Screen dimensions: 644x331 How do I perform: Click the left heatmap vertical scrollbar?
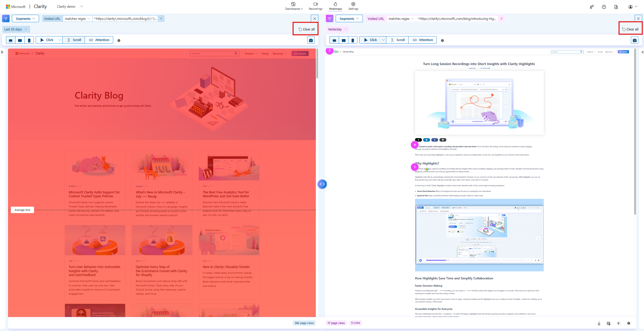click(x=317, y=64)
